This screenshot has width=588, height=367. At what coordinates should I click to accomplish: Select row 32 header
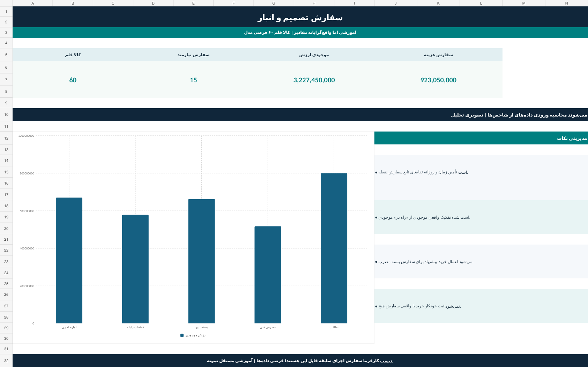click(x=6, y=360)
